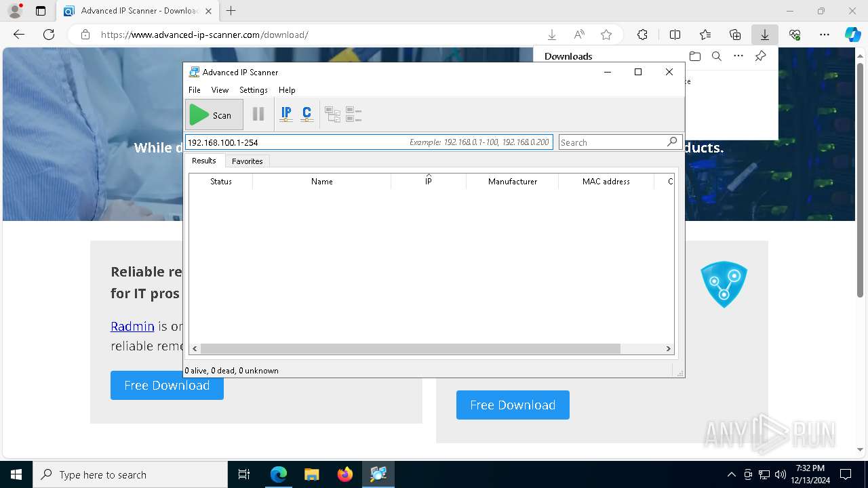The width and height of the screenshot is (868, 488).
Task: Open downloads folder in Downloads panel
Action: pos(694,56)
